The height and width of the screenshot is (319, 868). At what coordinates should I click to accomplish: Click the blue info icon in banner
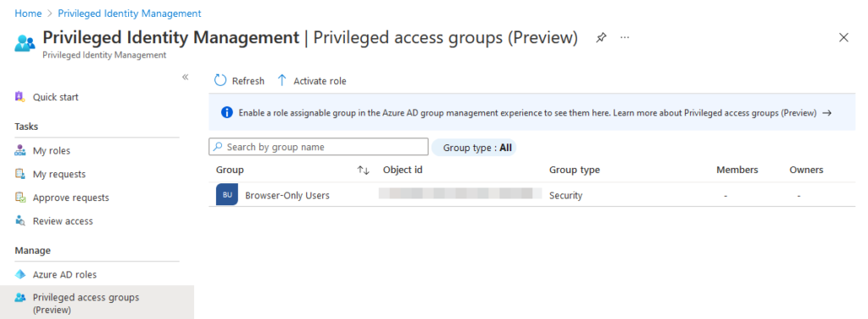pos(227,113)
